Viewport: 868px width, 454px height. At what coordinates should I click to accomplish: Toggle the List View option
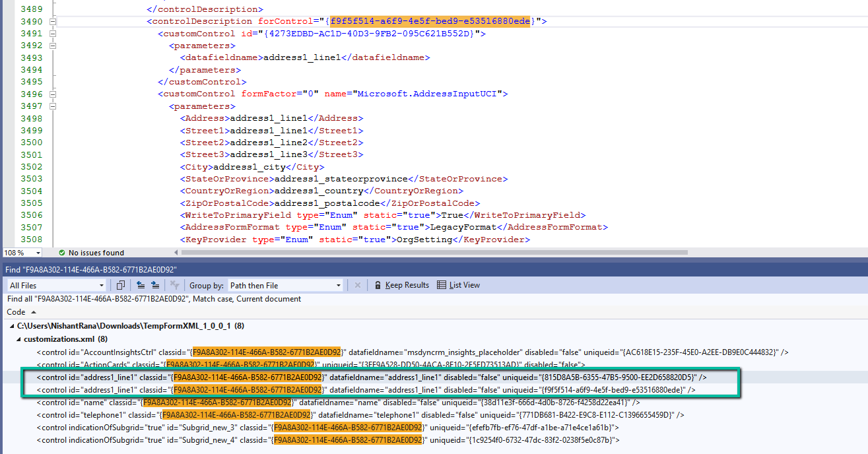tap(459, 285)
